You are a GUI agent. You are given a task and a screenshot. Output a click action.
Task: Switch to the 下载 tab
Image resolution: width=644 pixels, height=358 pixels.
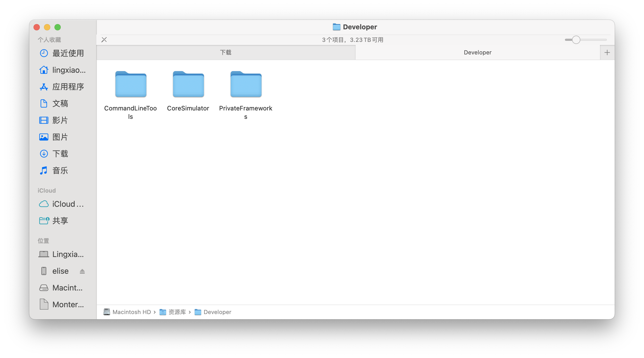(x=226, y=52)
